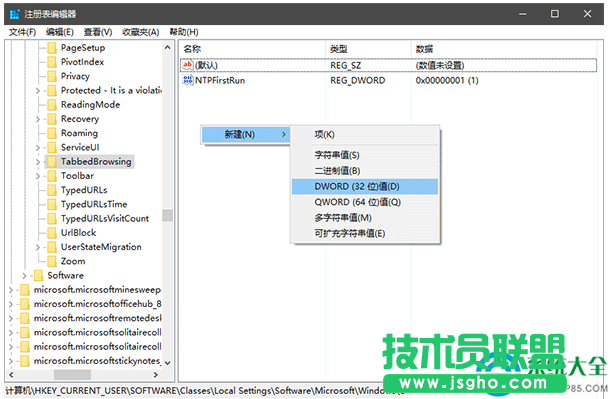Image resolution: width=610 pixels, height=399 pixels.
Task: Click tree vertical scrollbar down arrow
Action: pos(168,363)
